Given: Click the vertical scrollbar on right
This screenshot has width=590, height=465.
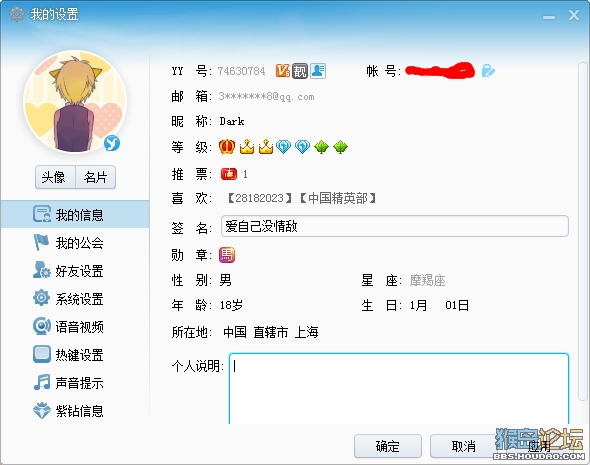Looking at the screenshot, I should [x=583, y=231].
